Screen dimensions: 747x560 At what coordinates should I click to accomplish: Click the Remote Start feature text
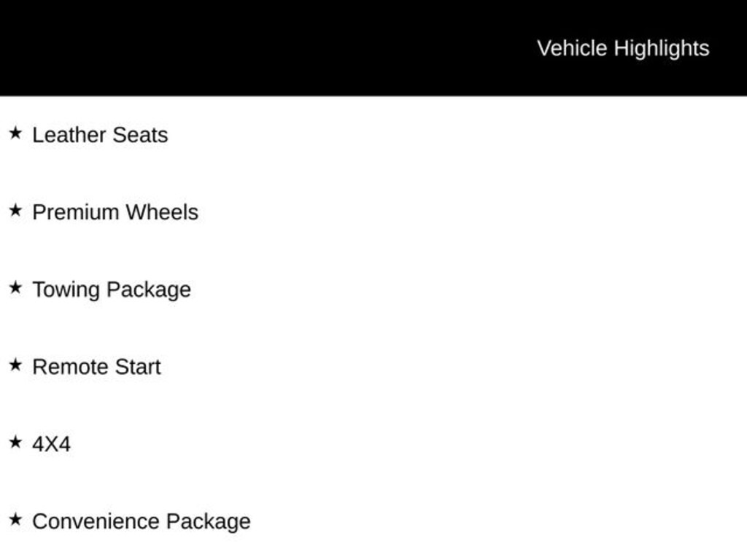point(96,367)
